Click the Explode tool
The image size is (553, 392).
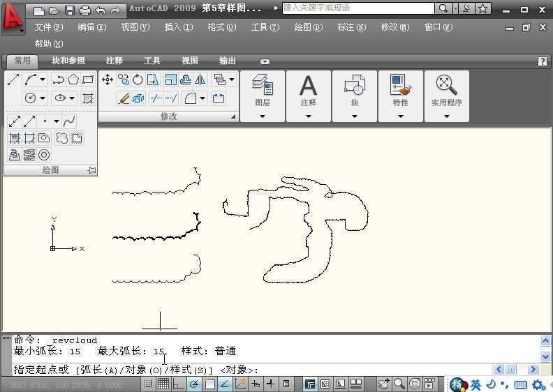[138, 98]
